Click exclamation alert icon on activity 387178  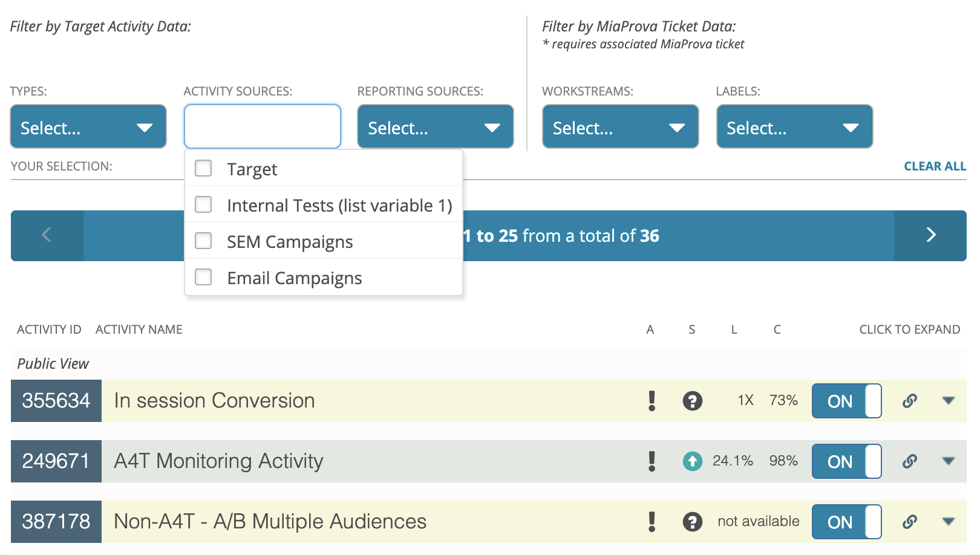[x=652, y=522]
